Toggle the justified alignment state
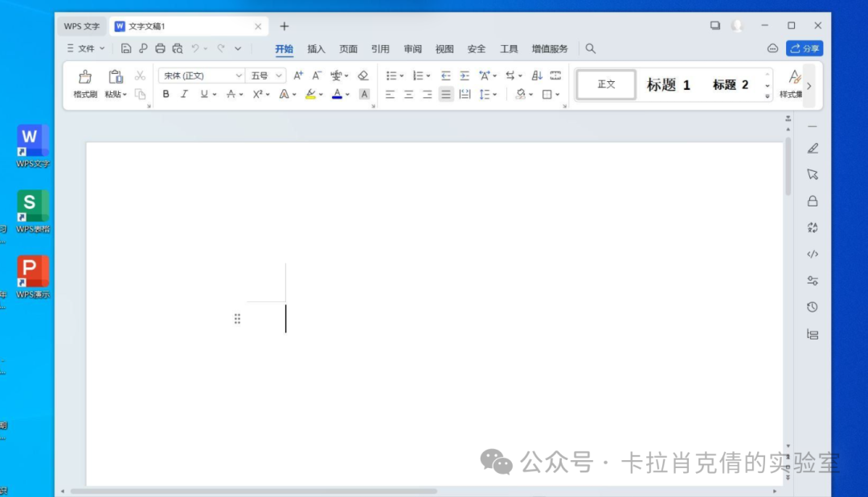868x497 pixels. 445,94
